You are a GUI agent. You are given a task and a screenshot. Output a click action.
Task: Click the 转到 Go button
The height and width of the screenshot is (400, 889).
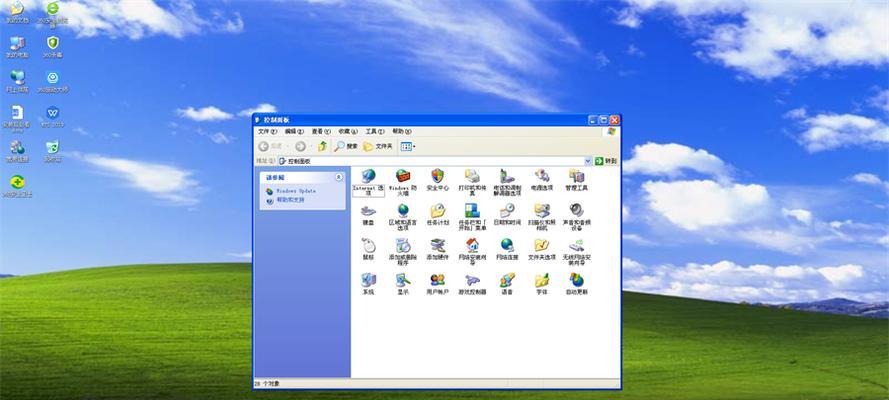(x=606, y=161)
